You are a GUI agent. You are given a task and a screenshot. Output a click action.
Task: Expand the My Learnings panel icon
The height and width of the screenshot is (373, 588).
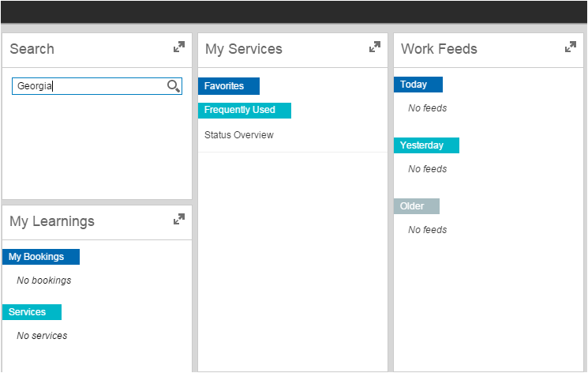pyautogui.click(x=179, y=219)
